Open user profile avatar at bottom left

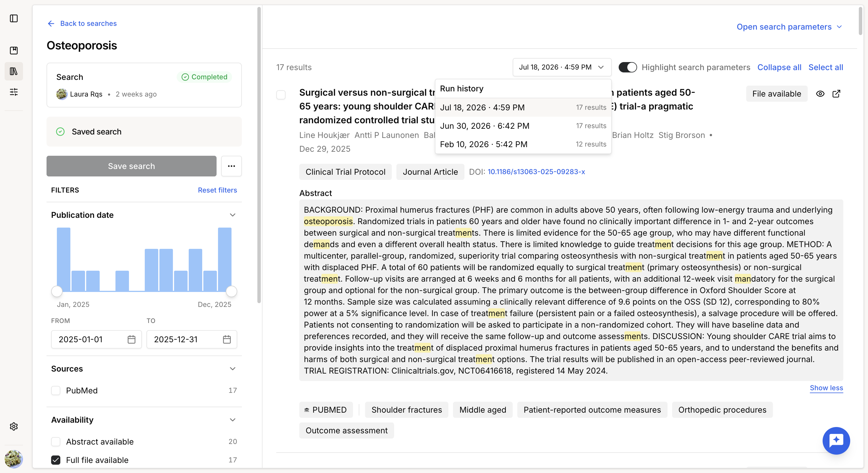tap(14, 459)
